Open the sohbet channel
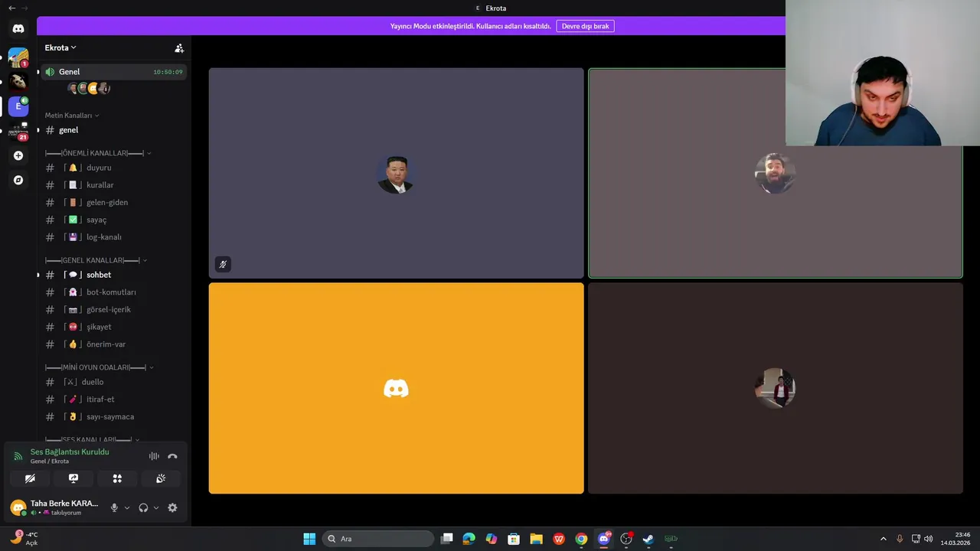The width and height of the screenshot is (980, 551). tap(113, 275)
